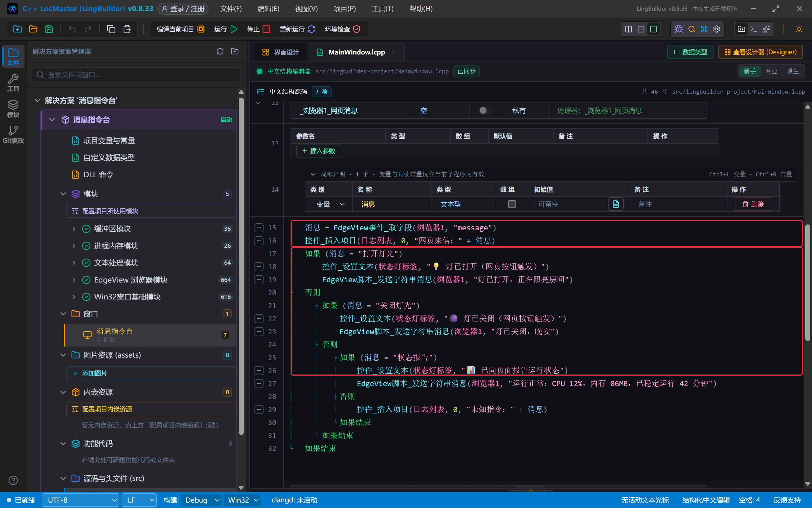Open the 项目(P) menu

click(344, 8)
